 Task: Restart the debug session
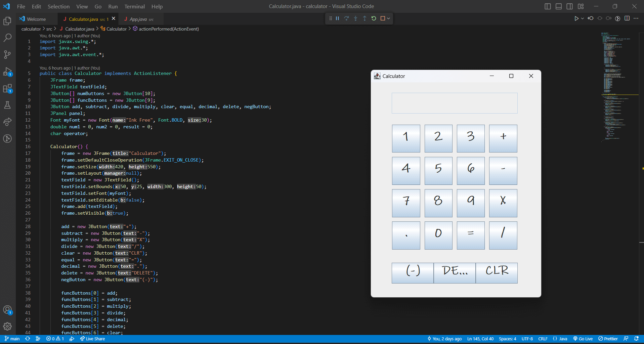coord(374,18)
